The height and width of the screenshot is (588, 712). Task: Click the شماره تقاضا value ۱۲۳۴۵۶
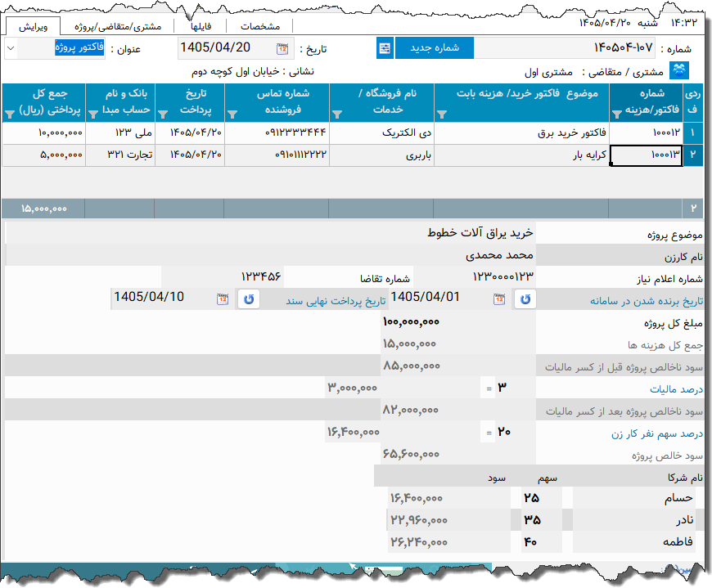(x=223, y=276)
